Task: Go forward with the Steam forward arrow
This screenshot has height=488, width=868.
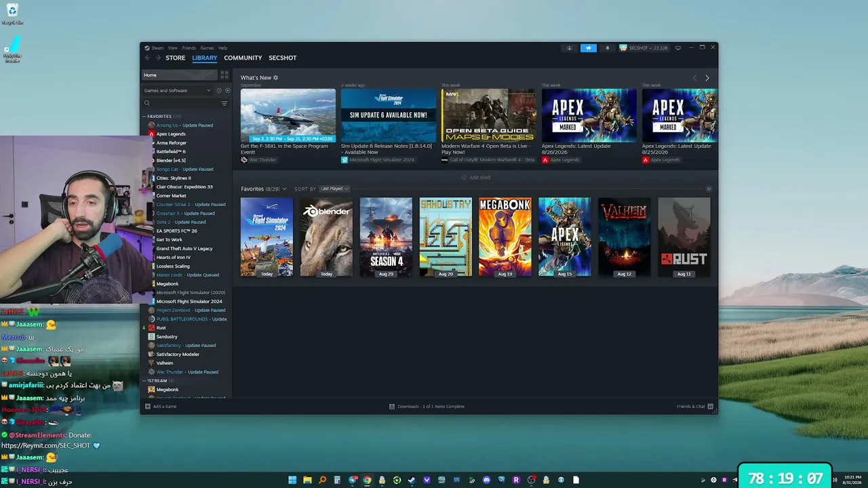Action: click(157, 58)
